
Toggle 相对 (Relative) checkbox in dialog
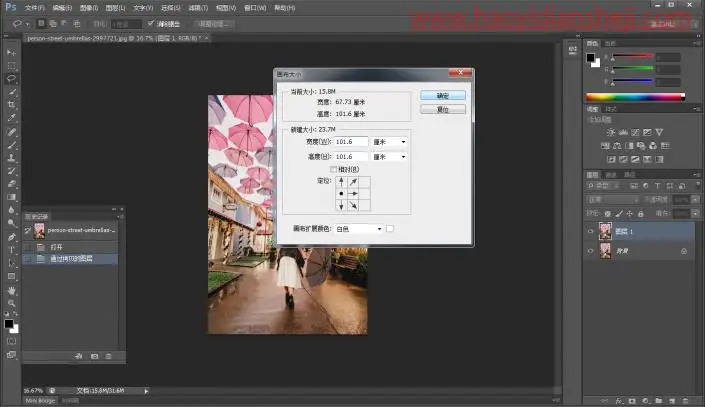[333, 169]
